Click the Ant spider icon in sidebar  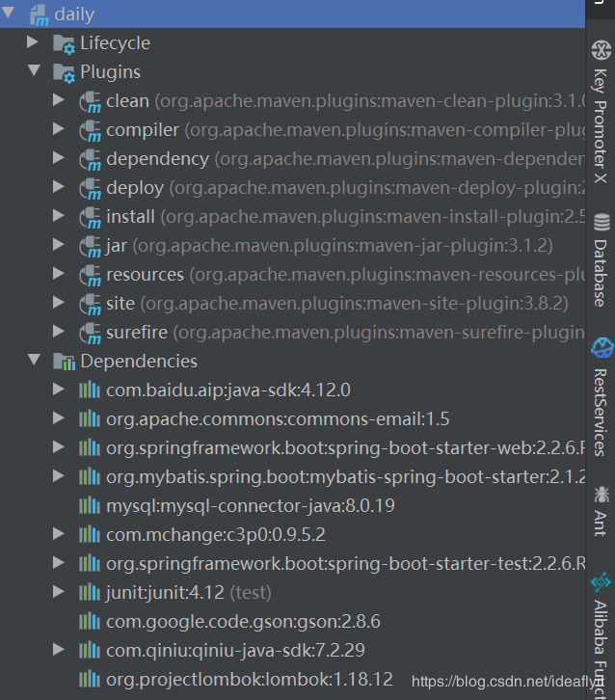[x=602, y=495]
